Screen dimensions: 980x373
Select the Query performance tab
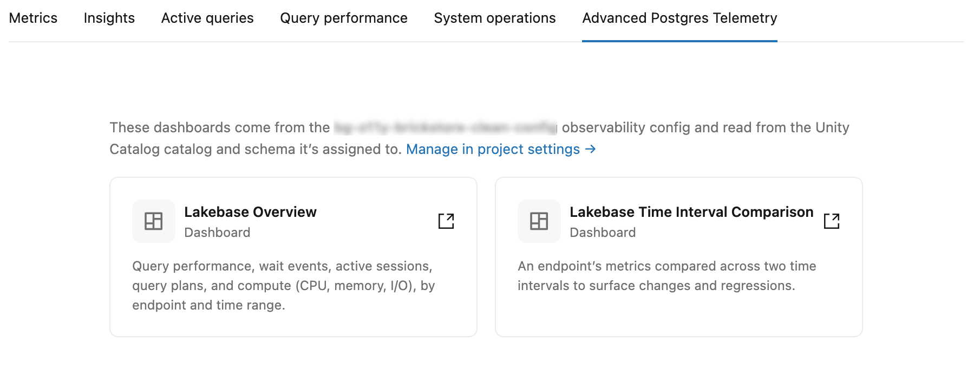click(x=344, y=18)
